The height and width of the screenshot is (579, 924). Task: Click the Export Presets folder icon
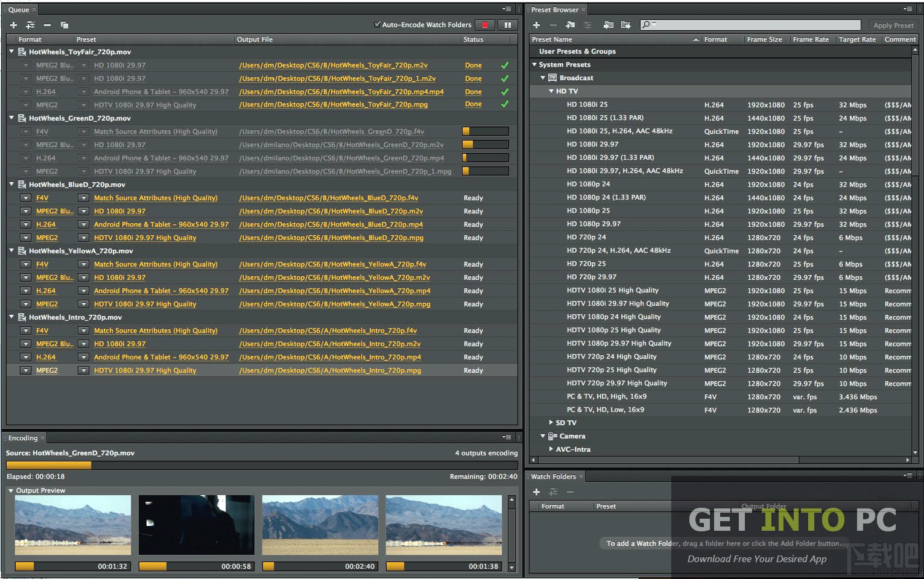click(626, 25)
